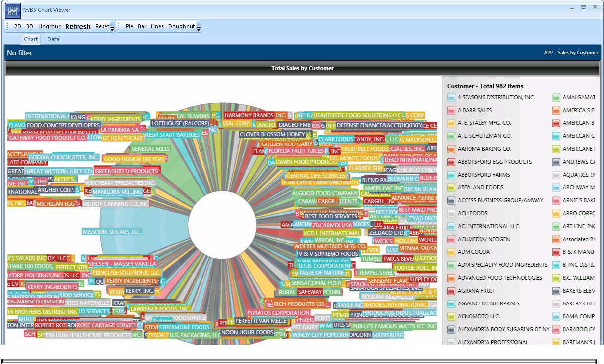Viewport: 604px width, 364px height.
Task: Select the Lines chart type
Action: coord(157,26)
